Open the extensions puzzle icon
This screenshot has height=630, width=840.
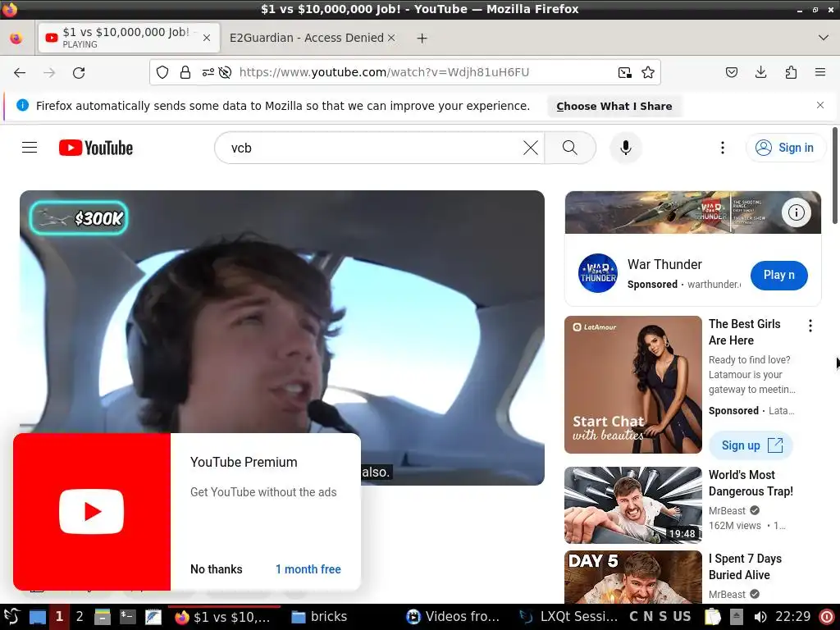791,72
